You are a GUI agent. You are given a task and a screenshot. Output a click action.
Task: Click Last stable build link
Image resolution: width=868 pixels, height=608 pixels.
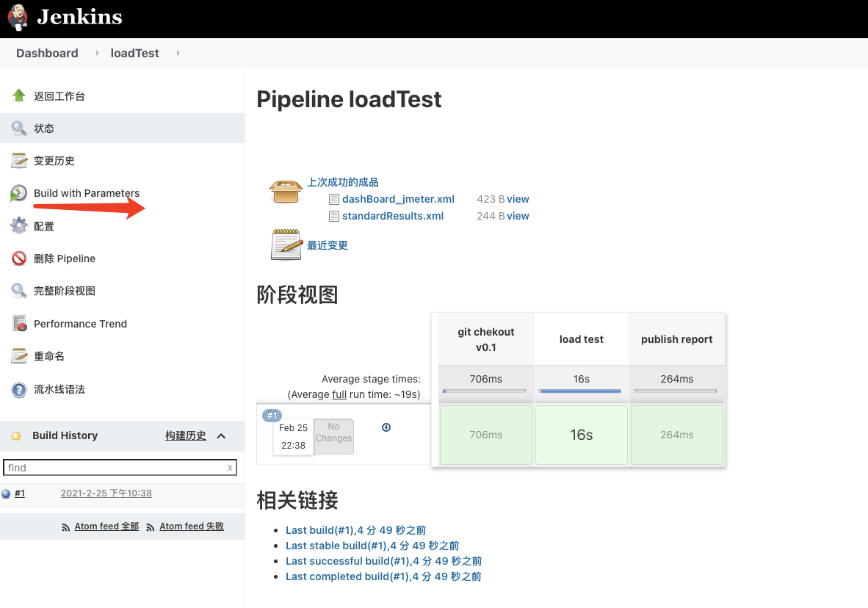[x=372, y=546]
